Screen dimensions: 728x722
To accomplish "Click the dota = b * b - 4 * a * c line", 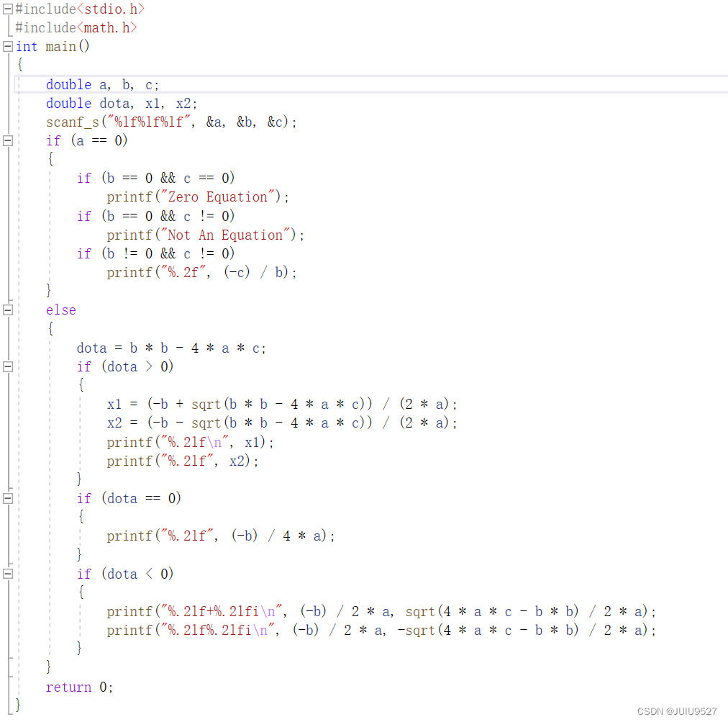I will [x=172, y=348].
